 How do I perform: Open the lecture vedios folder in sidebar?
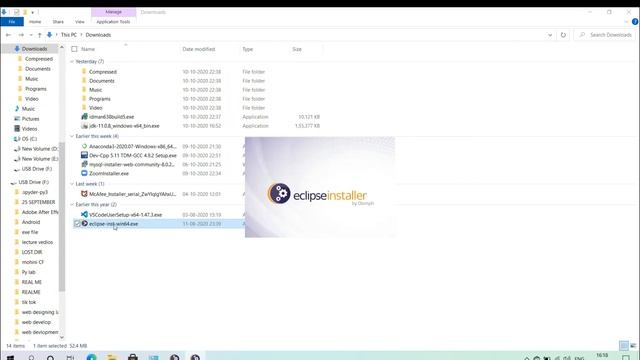tap(37, 242)
